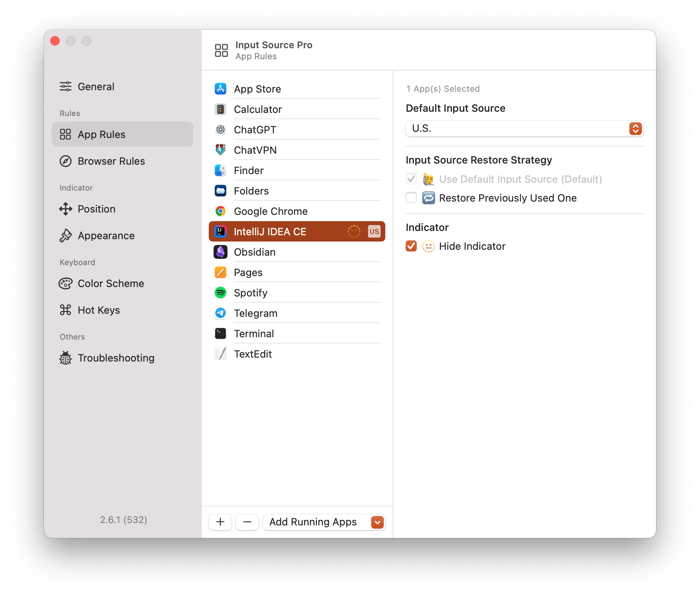Open Appearance settings

tap(122, 236)
